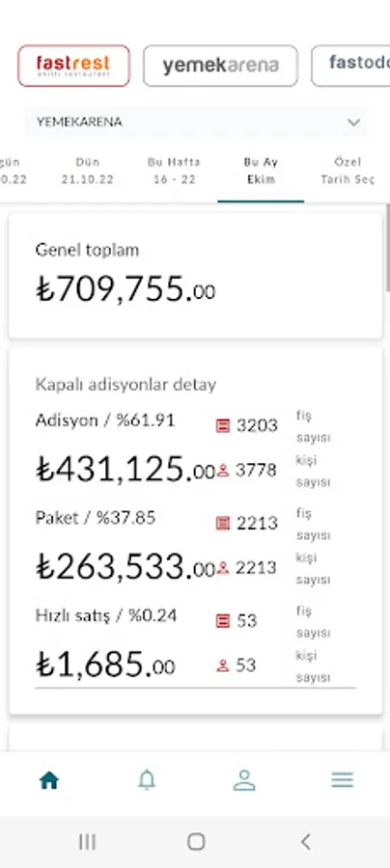Switch to the Bu Hafta 16 - 22 tab

point(174,171)
